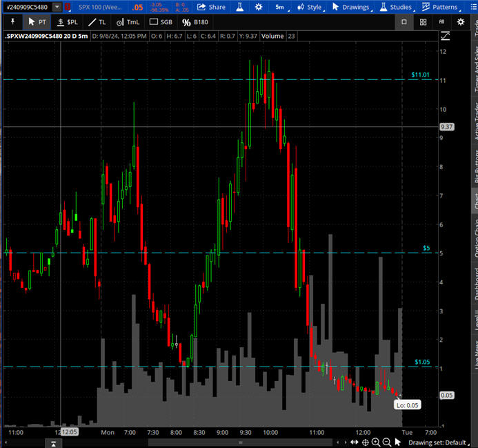Select the % B180 tool
Viewport: 478px width, 448px height.
(x=195, y=22)
